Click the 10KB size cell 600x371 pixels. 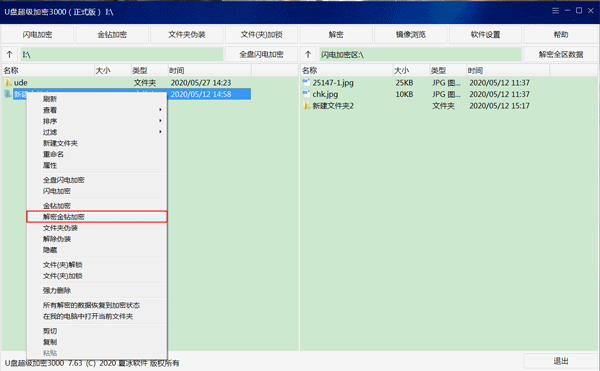pyautogui.click(x=404, y=94)
